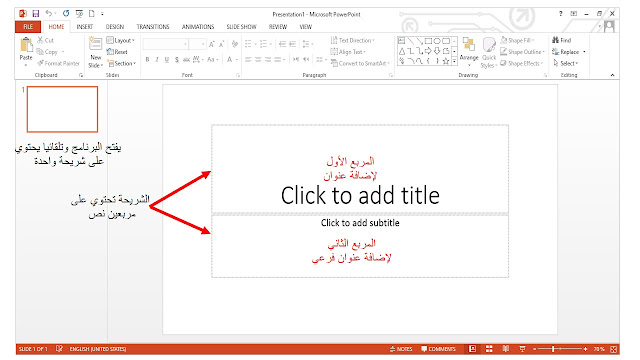Reset the slide layout
640x360 pixels.
117,52
